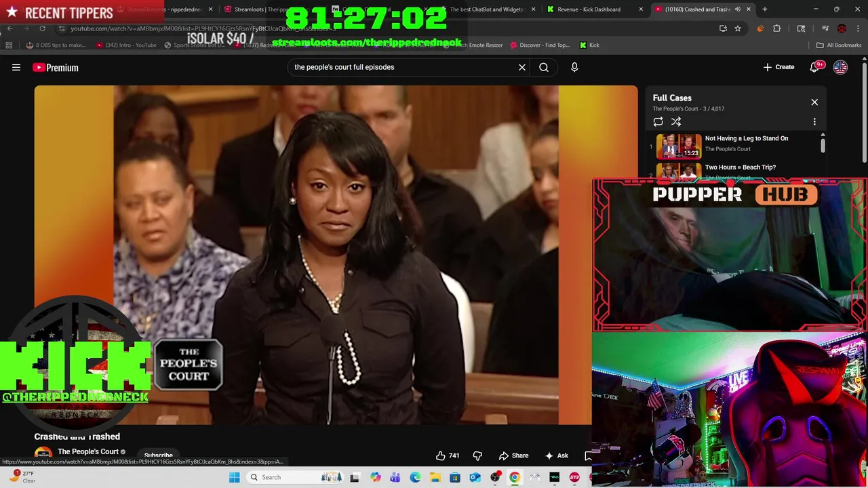The width and height of the screenshot is (868, 488).
Task: Open the 'Discover - Find Top...' bookmark
Action: click(540, 45)
